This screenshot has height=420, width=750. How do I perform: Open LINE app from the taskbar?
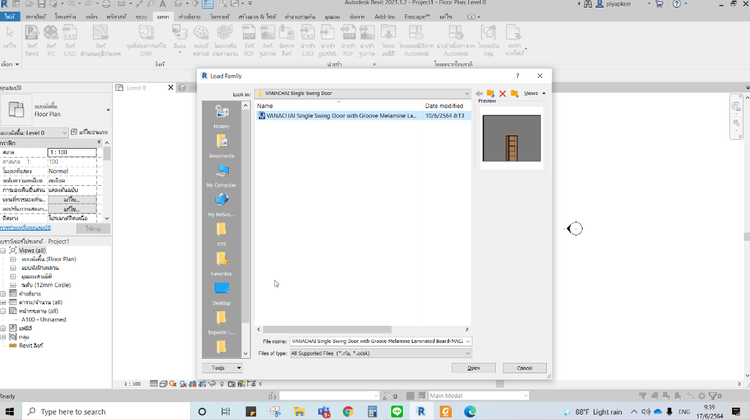coord(397,411)
